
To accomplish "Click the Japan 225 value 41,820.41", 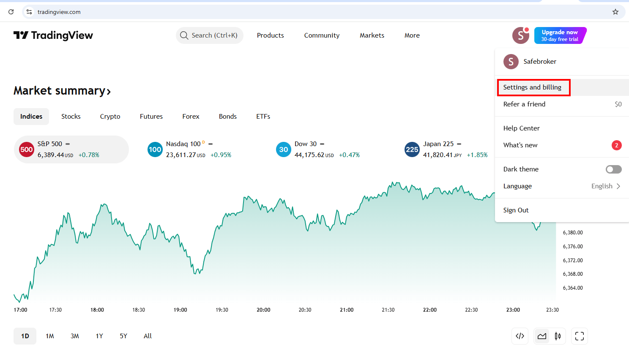I will 438,155.
